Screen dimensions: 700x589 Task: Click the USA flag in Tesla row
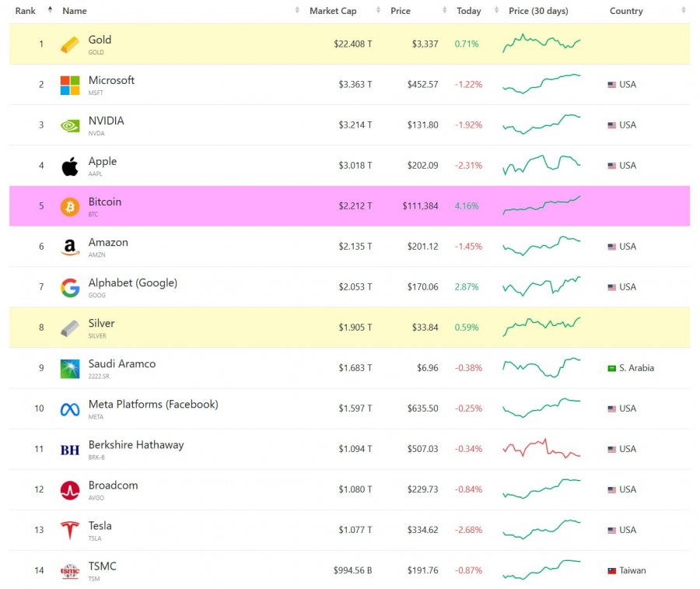pyautogui.click(x=611, y=530)
